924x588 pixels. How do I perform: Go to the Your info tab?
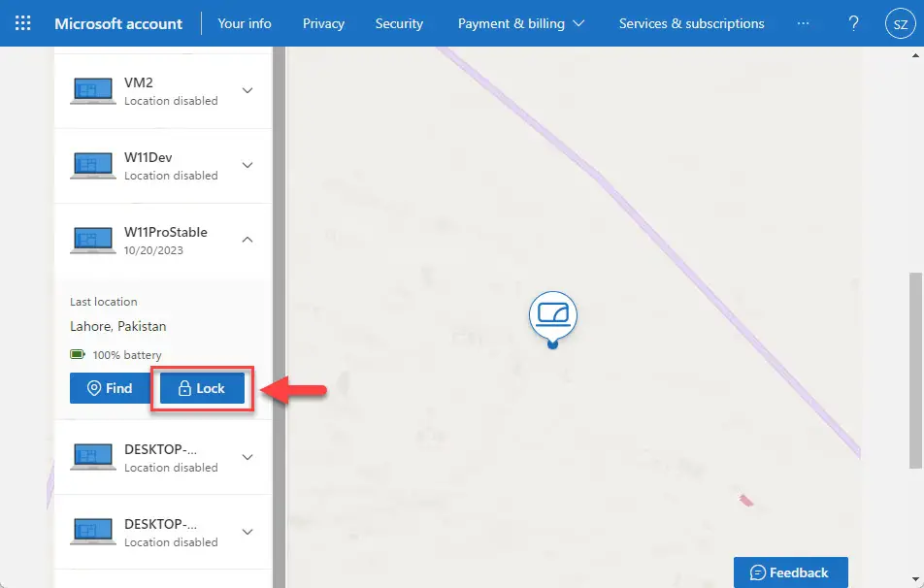tap(245, 23)
